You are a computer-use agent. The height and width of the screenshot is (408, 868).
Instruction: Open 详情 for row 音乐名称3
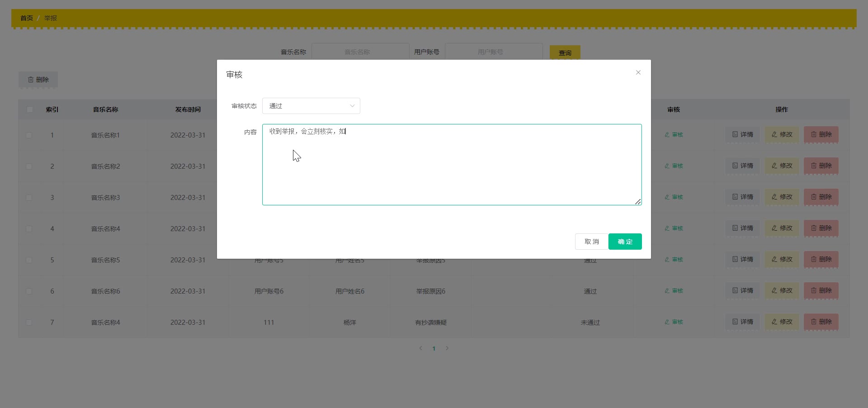click(x=742, y=197)
